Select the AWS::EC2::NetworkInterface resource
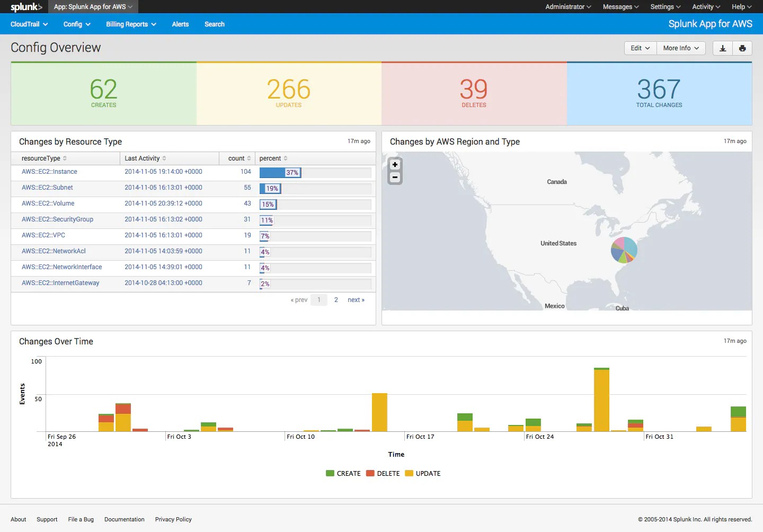763x532 pixels. tap(61, 267)
